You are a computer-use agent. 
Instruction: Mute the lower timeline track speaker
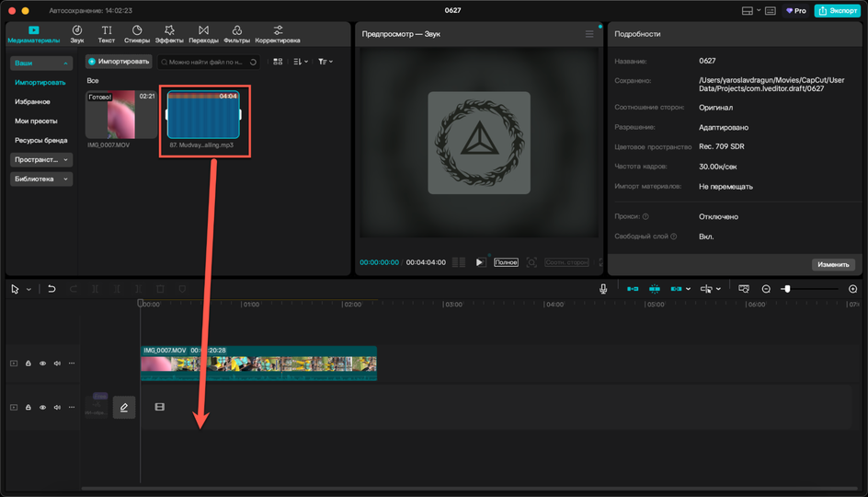coord(57,407)
